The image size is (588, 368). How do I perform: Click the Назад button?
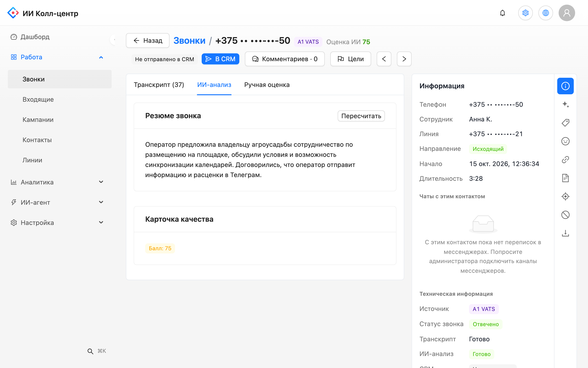click(148, 40)
